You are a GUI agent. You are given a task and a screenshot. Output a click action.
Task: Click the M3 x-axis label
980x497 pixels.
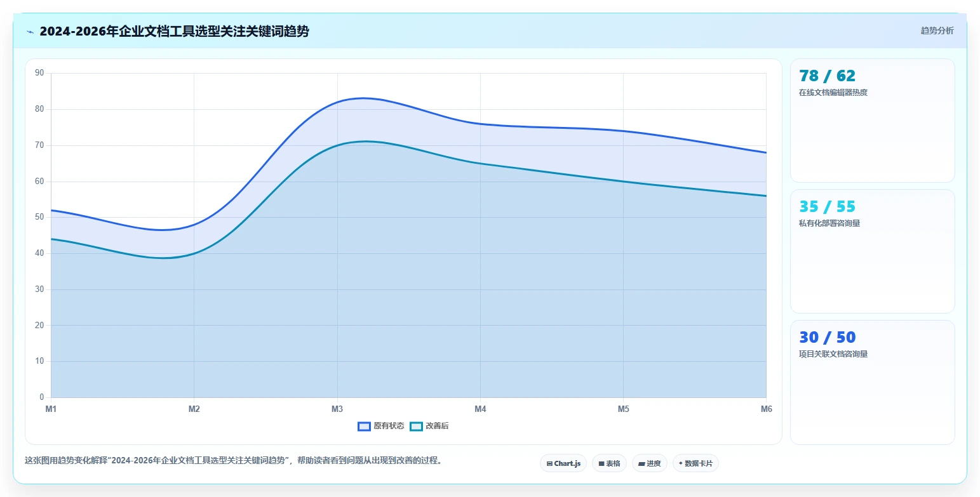click(337, 409)
